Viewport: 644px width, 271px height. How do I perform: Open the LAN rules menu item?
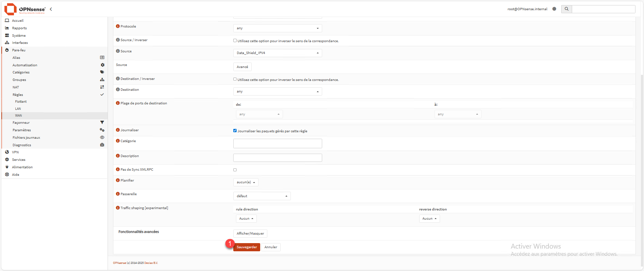click(18, 109)
